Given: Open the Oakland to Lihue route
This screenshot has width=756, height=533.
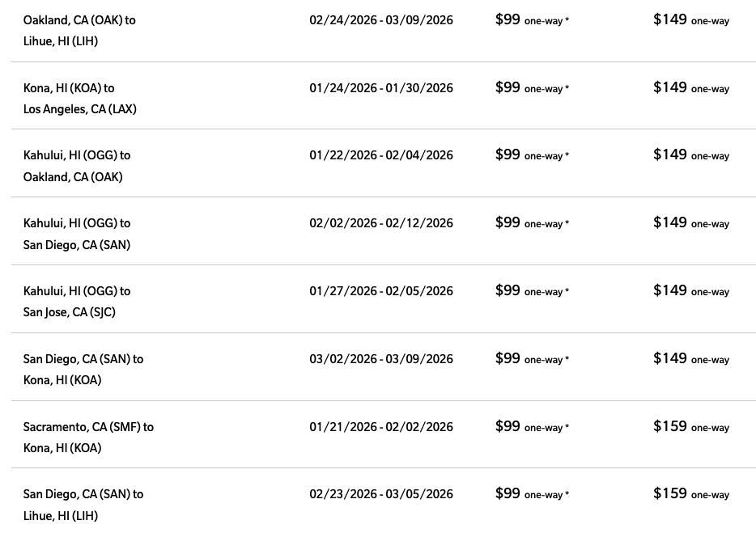Looking at the screenshot, I should click(79, 30).
